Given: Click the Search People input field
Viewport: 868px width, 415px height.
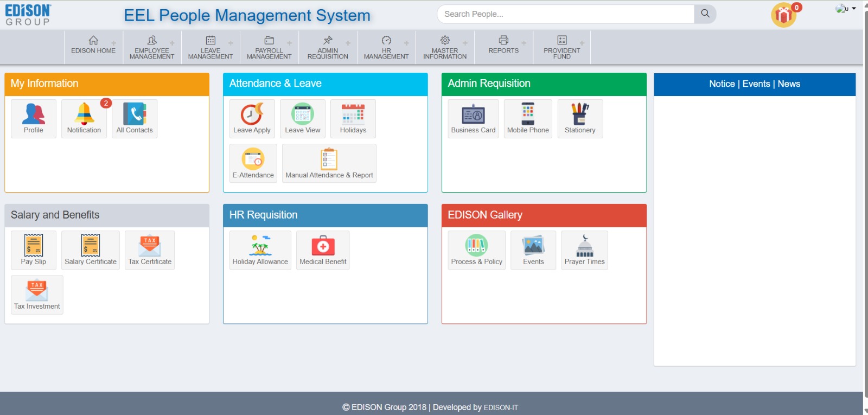Looking at the screenshot, I should (x=566, y=14).
